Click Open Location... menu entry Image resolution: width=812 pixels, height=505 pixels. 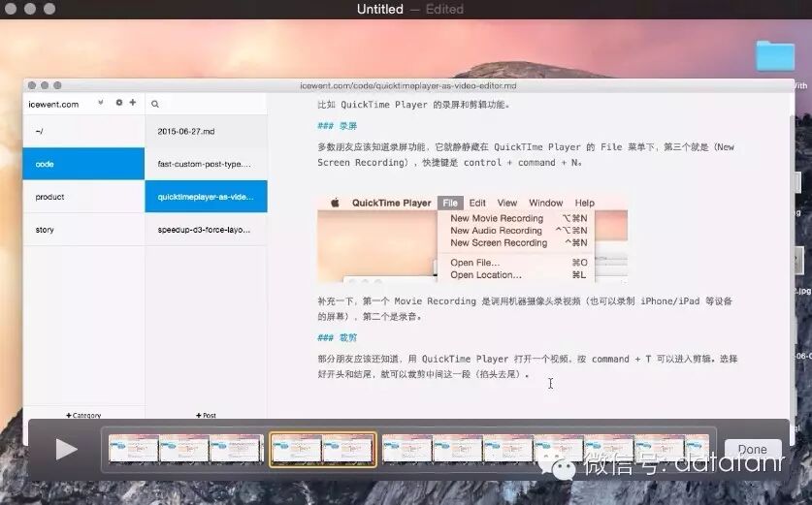coord(519,274)
